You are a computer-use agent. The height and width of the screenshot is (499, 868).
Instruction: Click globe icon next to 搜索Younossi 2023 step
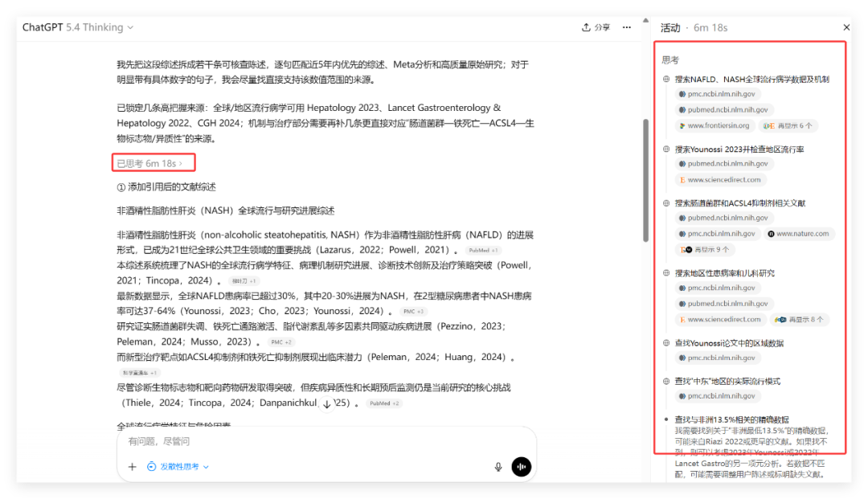(665, 149)
